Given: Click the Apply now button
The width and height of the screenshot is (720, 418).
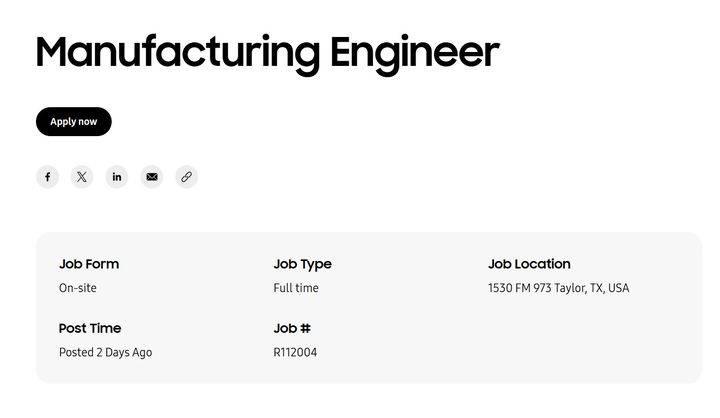Looking at the screenshot, I should (74, 122).
